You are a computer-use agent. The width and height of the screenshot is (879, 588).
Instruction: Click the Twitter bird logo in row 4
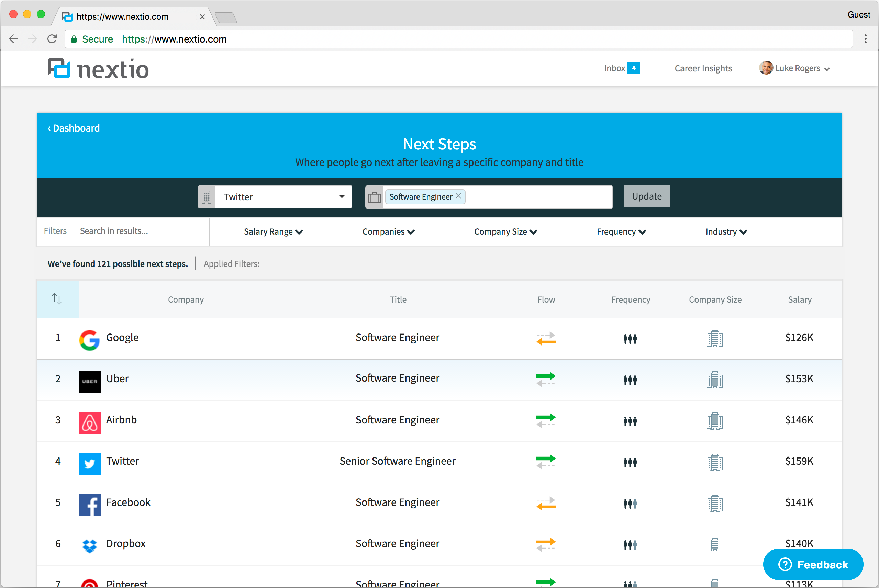pos(89,464)
